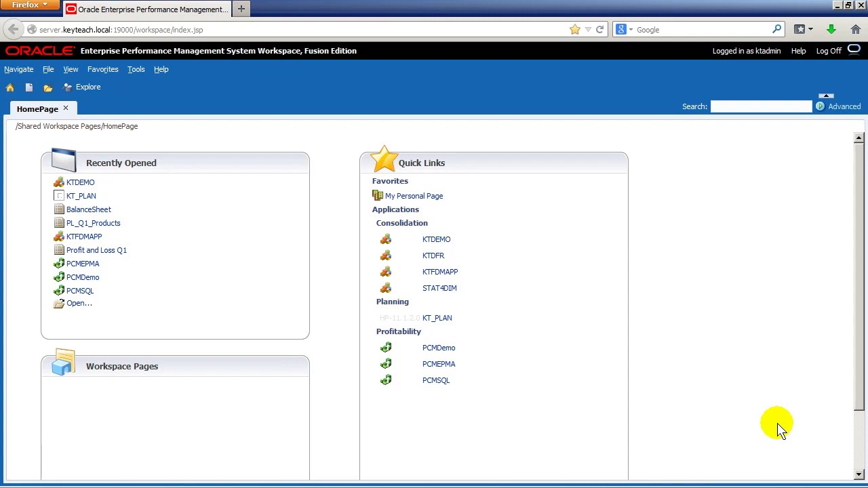Viewport: 868px width, 488px height.
Task: Click the My Personal Page icon
Action: (x=378, y=196)
